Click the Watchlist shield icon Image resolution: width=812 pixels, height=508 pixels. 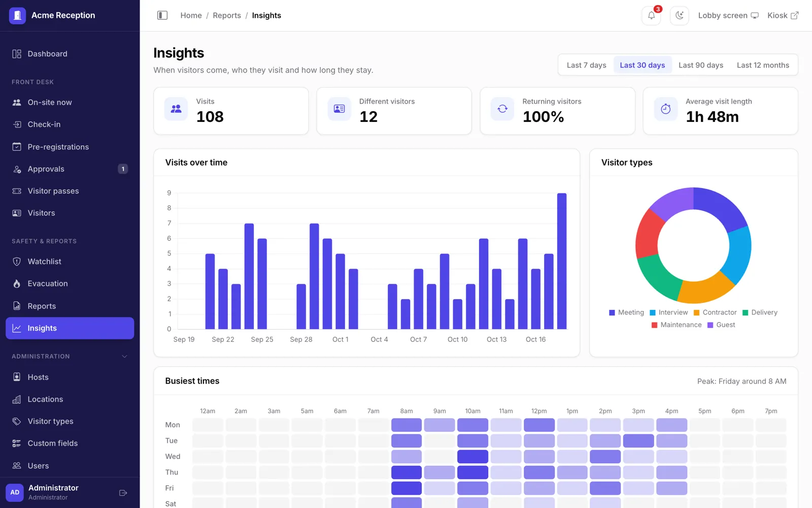click(x=17, y=262)
